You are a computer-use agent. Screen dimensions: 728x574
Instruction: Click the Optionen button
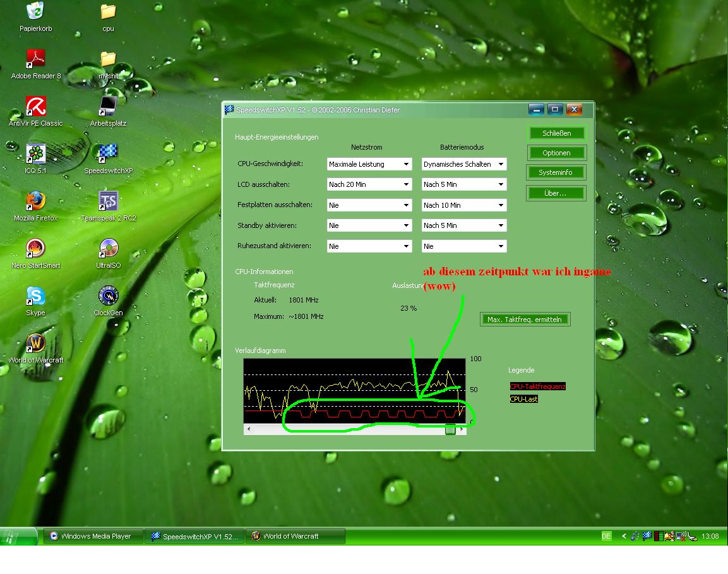click(x=556, y=153)
